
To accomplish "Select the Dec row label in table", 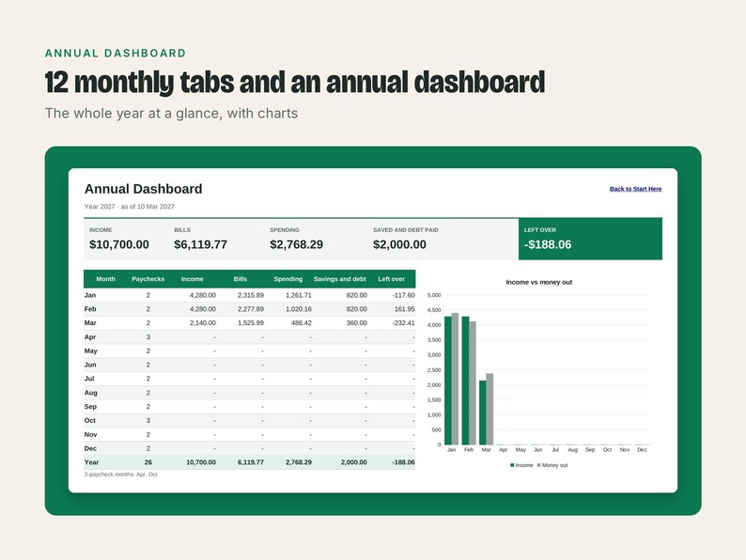I will (90, 448).
